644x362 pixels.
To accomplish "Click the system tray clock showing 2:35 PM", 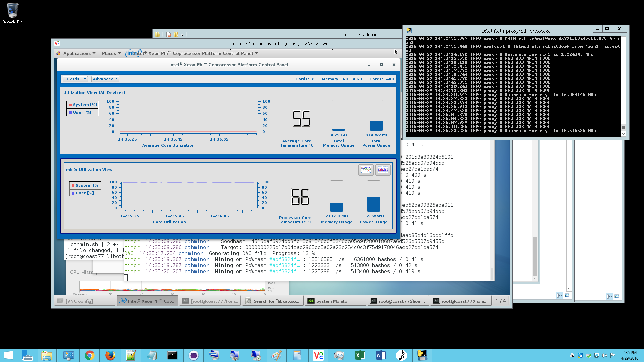I will point(629,355).
